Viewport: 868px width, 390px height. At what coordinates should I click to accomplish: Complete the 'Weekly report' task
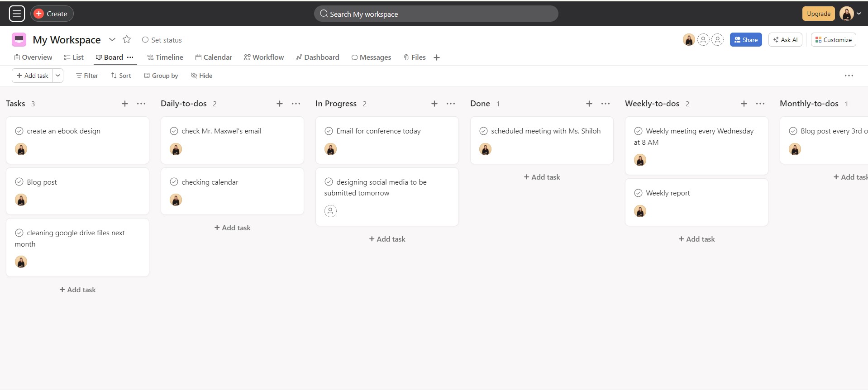coord(638,193)
